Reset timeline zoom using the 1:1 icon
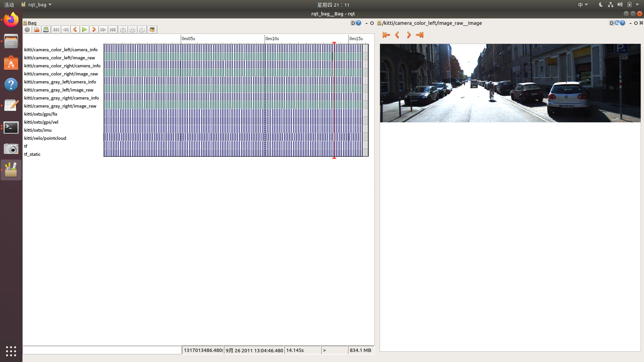644x362 pixels. [x=142, y=29]
